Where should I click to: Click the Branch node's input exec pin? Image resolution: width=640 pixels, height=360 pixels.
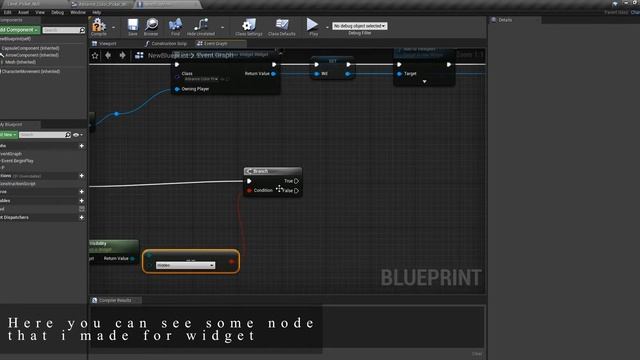click(x=249, y=181)
